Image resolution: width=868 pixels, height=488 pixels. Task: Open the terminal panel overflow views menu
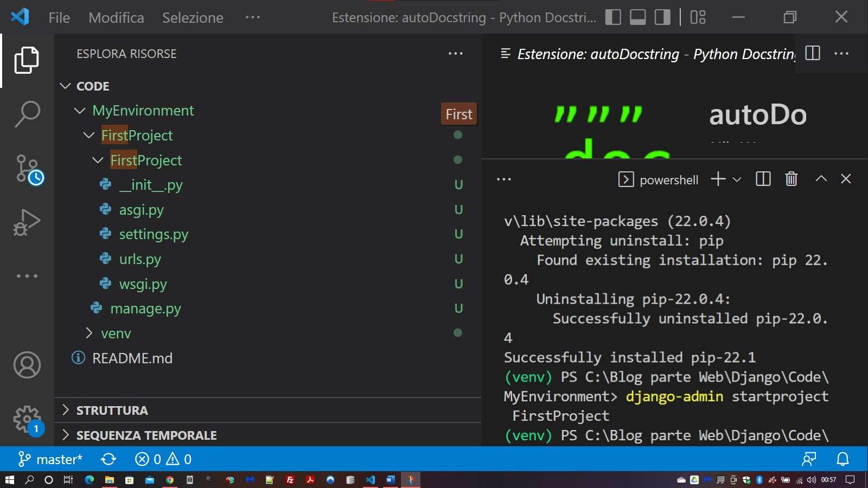coord(504,179)
